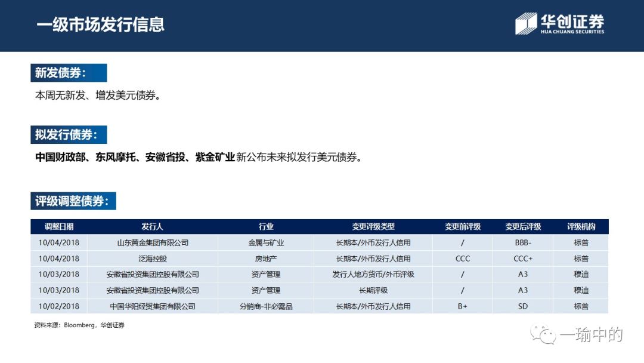Select the date cell in the 泛海控股 row

pos(58,259)
